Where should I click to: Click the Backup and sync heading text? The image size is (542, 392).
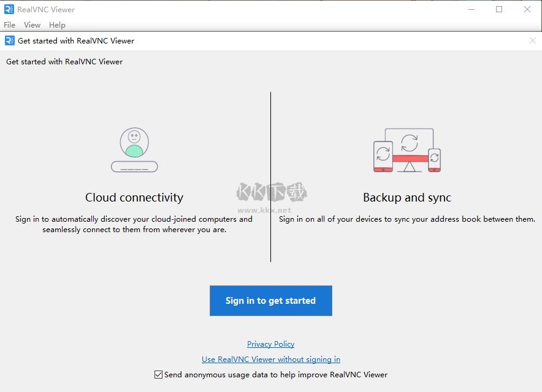pyautogui.click(x=407, y=197)
